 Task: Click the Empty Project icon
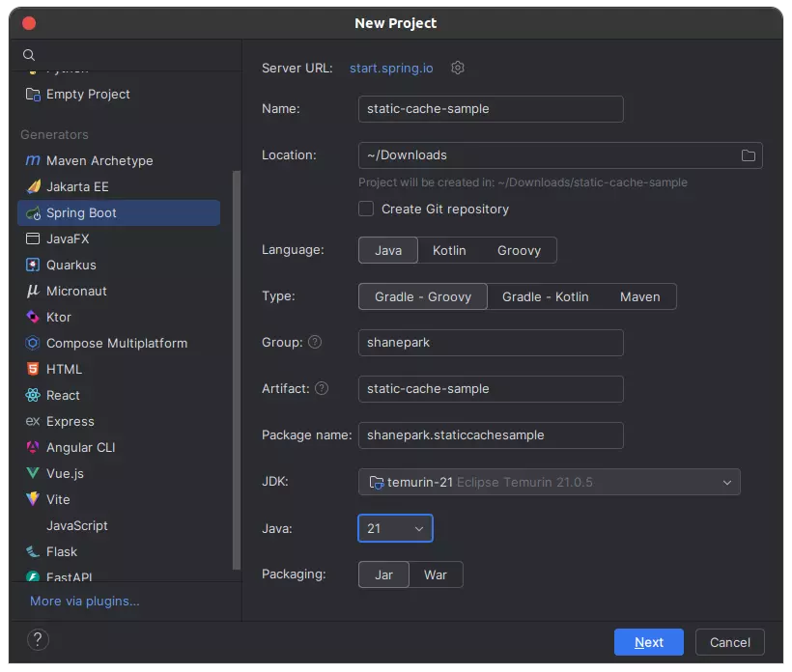coord(33,94)
